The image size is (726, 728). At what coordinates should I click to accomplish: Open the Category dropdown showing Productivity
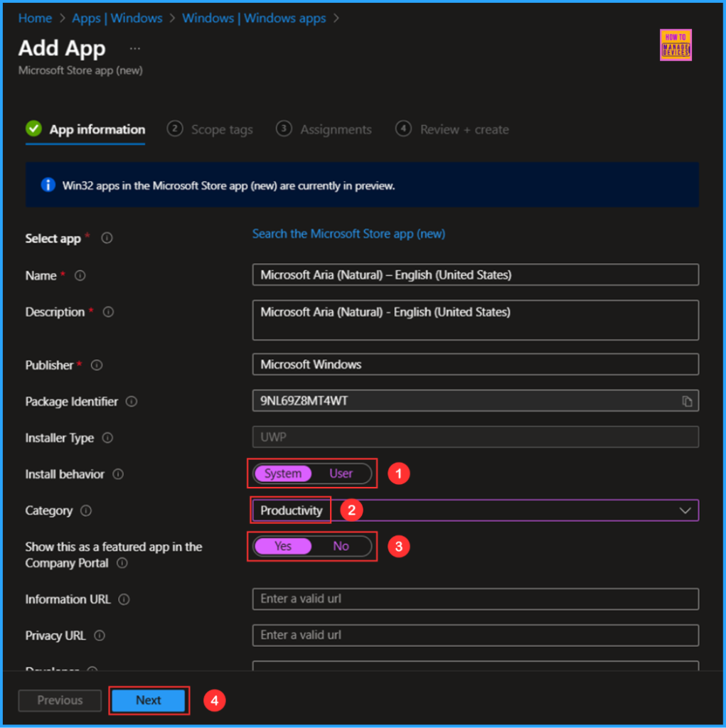coord(475,510)
